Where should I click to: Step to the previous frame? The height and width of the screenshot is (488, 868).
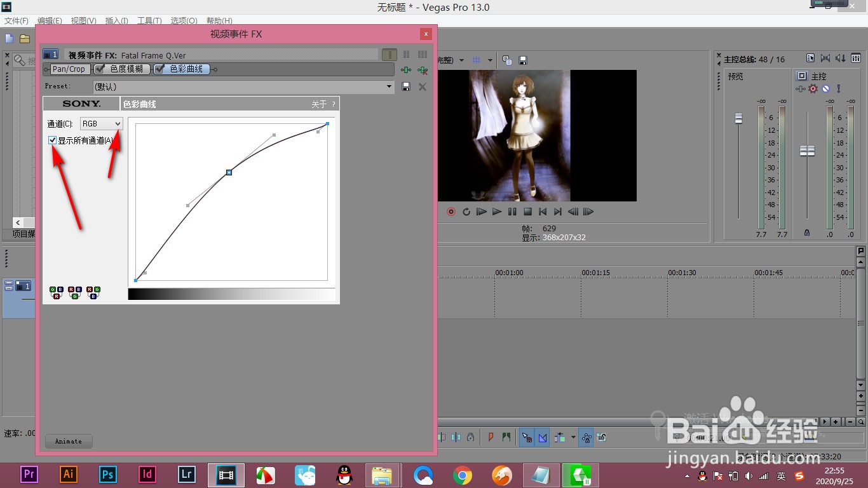point(573,212)
